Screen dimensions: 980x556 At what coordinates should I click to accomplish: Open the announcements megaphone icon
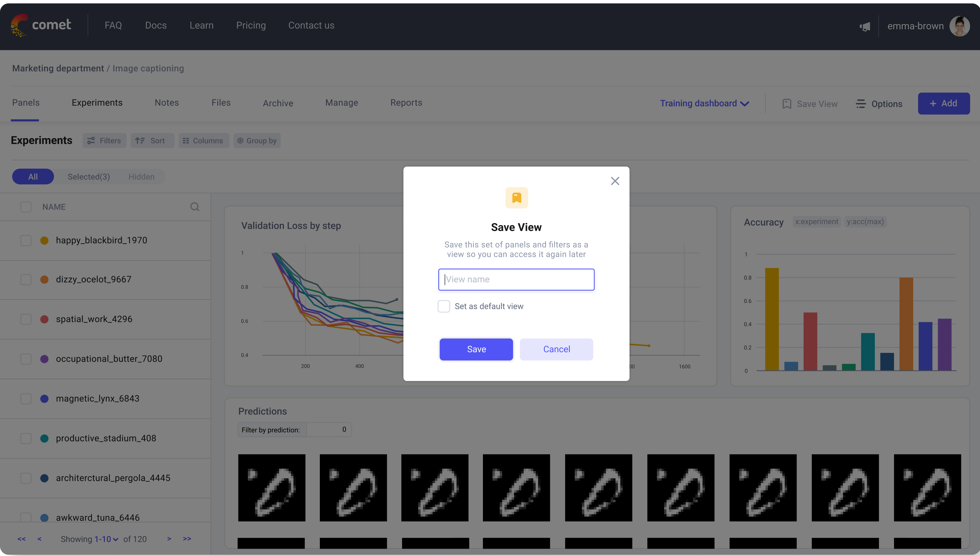pos(865,26)
